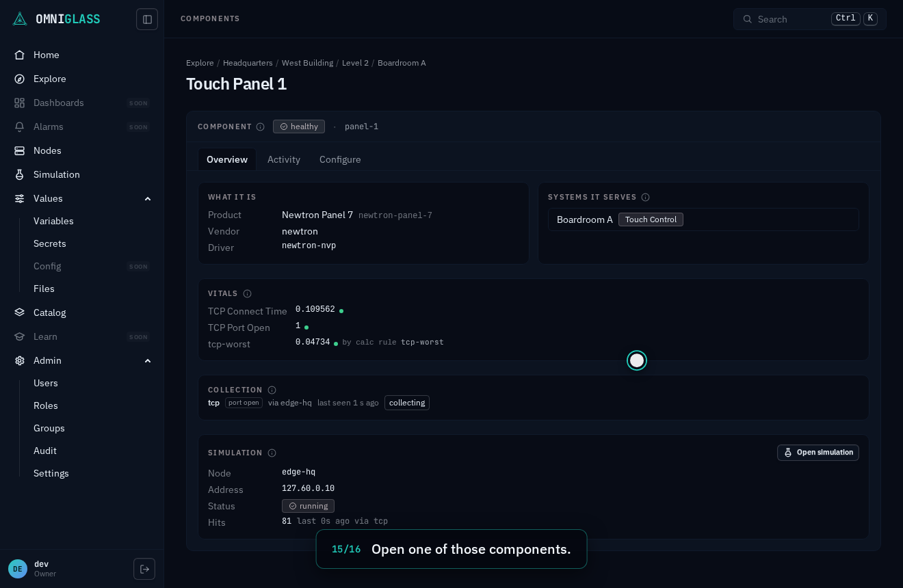Click the Catalog layers icon

pyautogui.click(x=20, y=312)
